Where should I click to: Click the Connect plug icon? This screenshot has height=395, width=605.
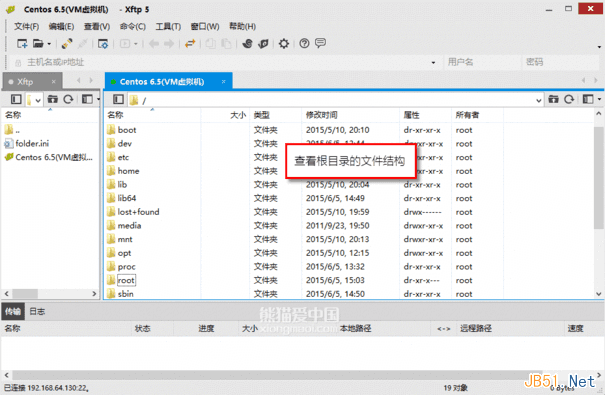point(67,44)
